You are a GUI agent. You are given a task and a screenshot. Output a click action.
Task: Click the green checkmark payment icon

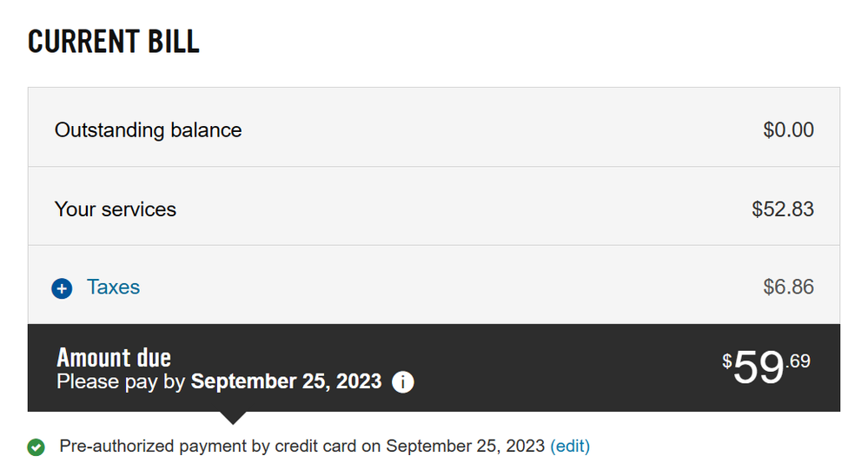[36, 446]
